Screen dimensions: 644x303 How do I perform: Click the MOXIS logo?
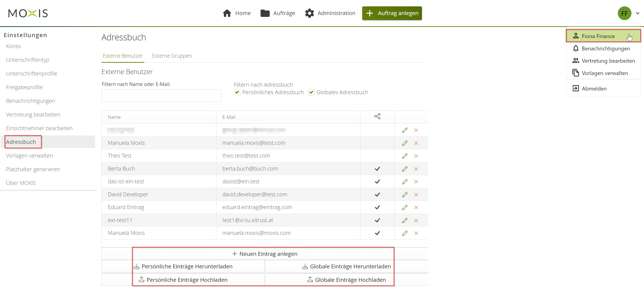[28, 13]
